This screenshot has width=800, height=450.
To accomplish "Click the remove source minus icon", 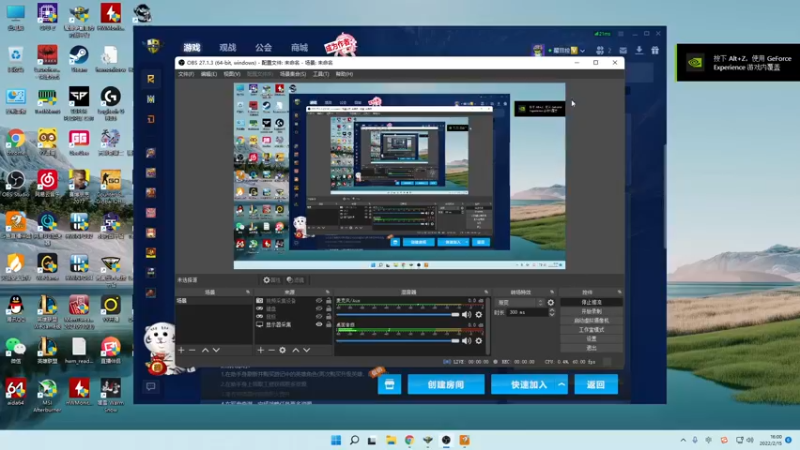I will pos(271,350).
